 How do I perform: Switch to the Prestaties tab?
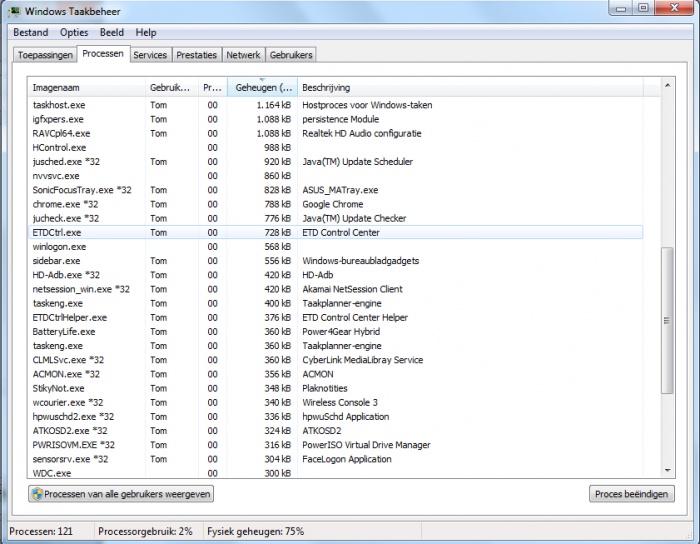pos(197,55)
